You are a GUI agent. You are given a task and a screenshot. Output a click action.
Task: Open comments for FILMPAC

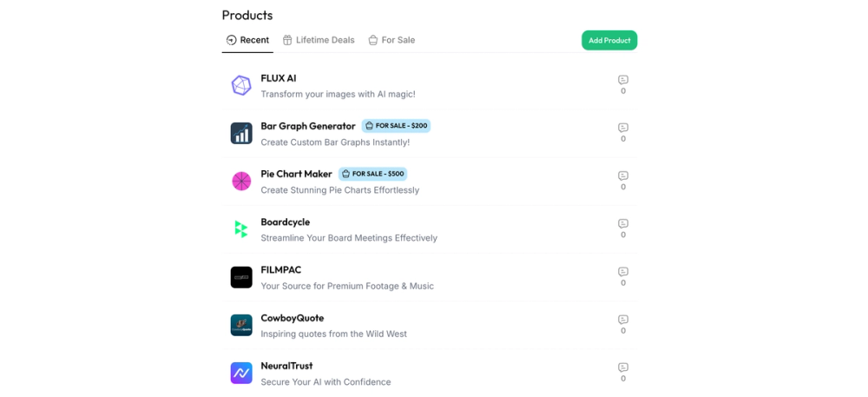[623, 277]
